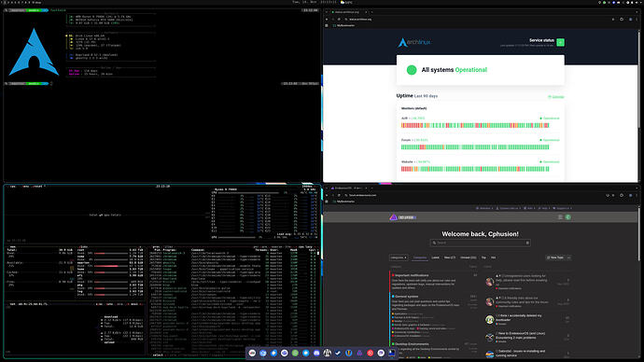Viewport: 644px width, 362px height.
Task: Open the General system category
Action: 406,297
